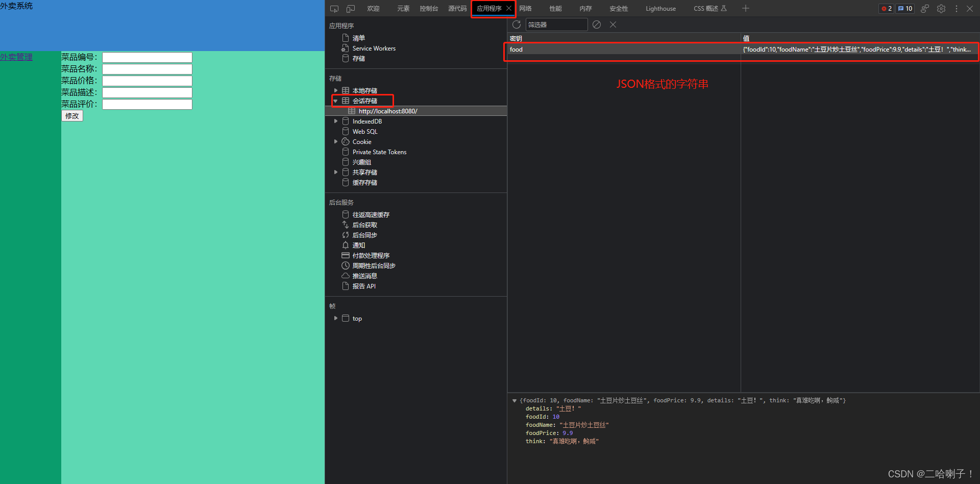Open 清单 (Manifest) item
This screenshot has width=980, height=484.
[x=359, y=38]
